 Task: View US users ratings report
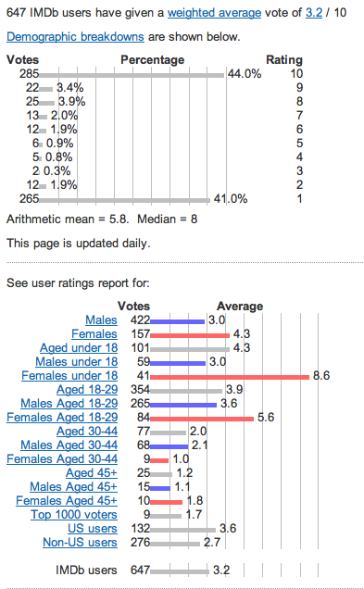93,529
